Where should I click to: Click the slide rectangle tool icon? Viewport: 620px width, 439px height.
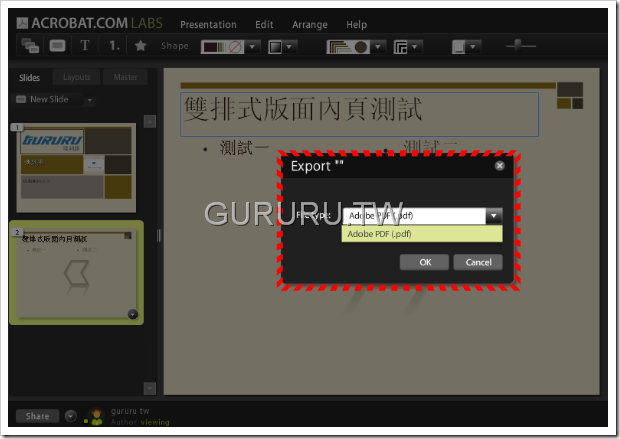click(x=57, y=46)
